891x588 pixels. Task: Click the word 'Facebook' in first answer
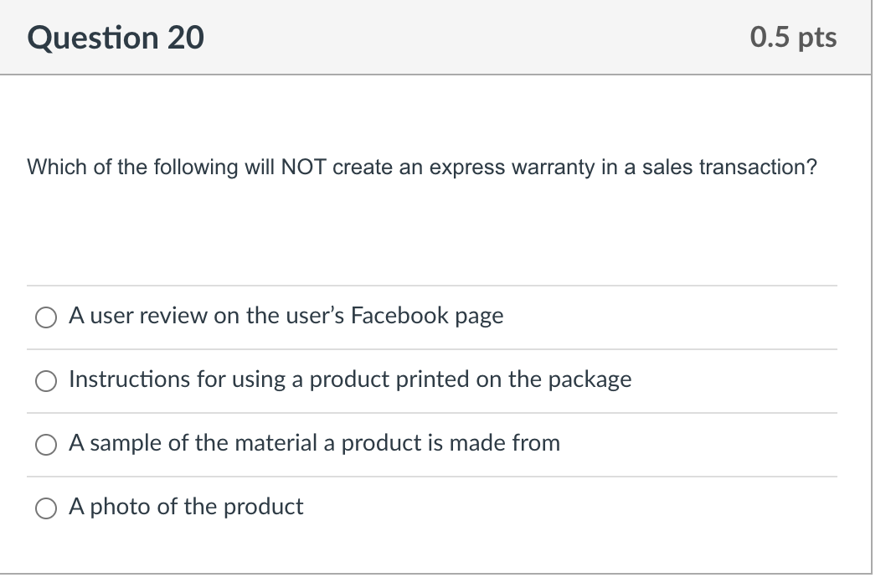[x=400, y=316]
